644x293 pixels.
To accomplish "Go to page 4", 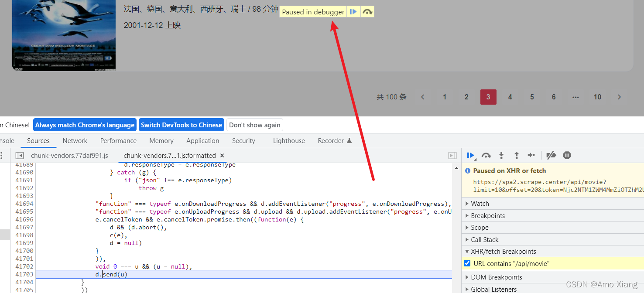I will 510,97.
